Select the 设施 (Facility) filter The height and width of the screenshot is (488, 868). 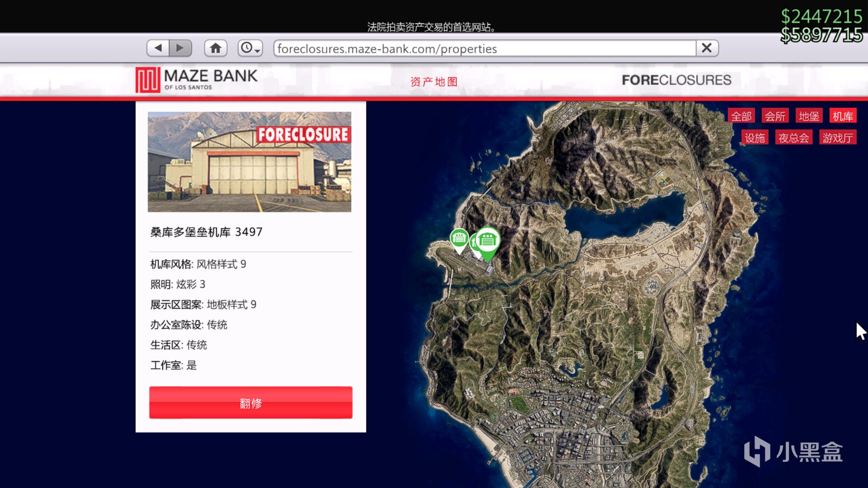(x=755, y=138)
